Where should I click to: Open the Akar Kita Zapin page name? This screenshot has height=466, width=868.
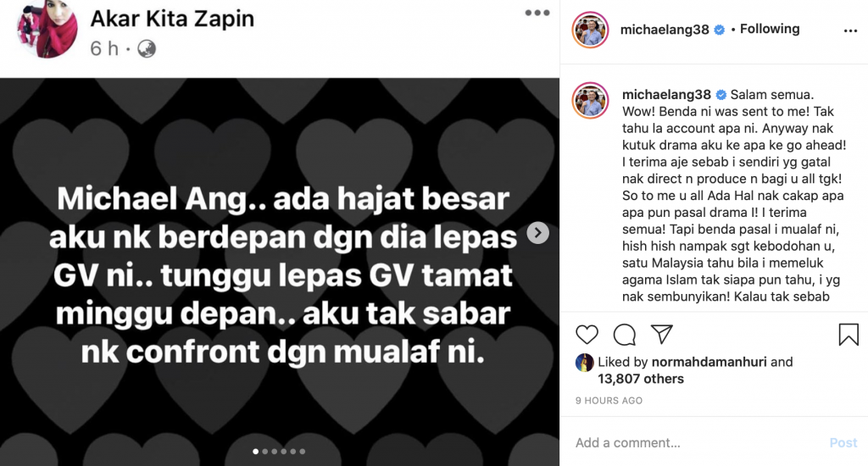pyautogui.click(x=172, y=19)
